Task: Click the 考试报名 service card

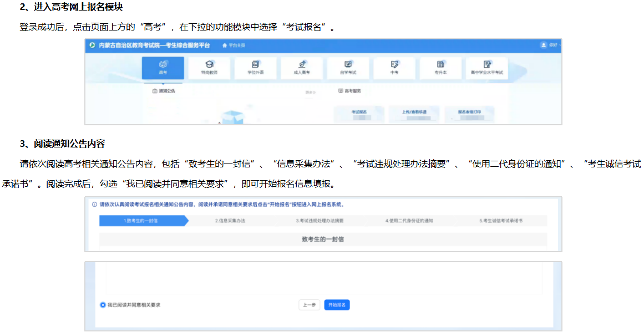Action: coord(359,114)
